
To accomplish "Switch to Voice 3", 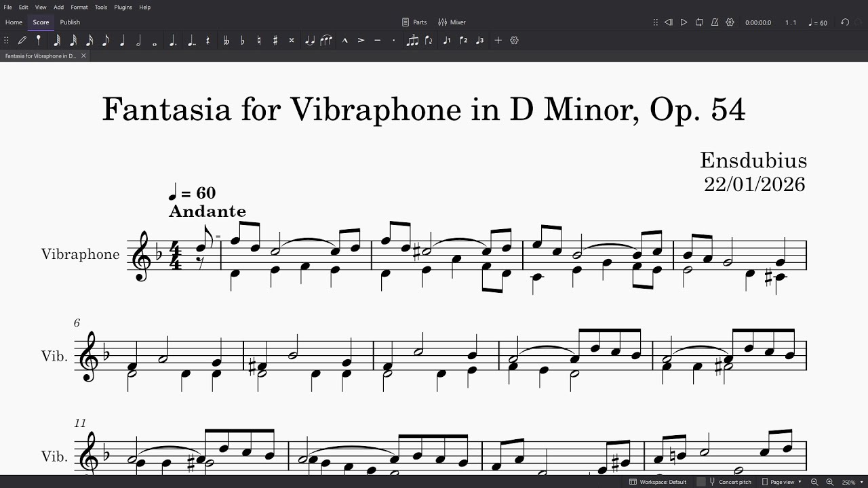I will (x=479, y=41).
